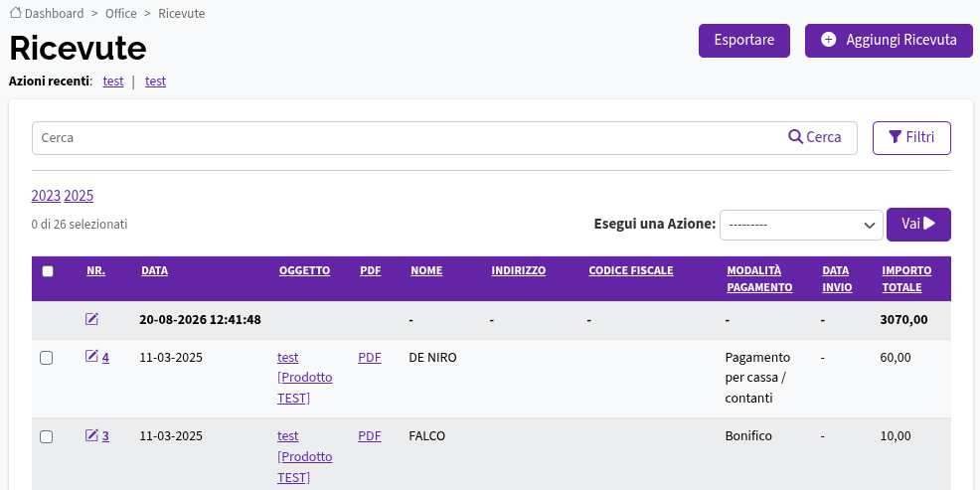Toggle the select-all checkbox in table header
980x490 pixels.
(48, 271)
